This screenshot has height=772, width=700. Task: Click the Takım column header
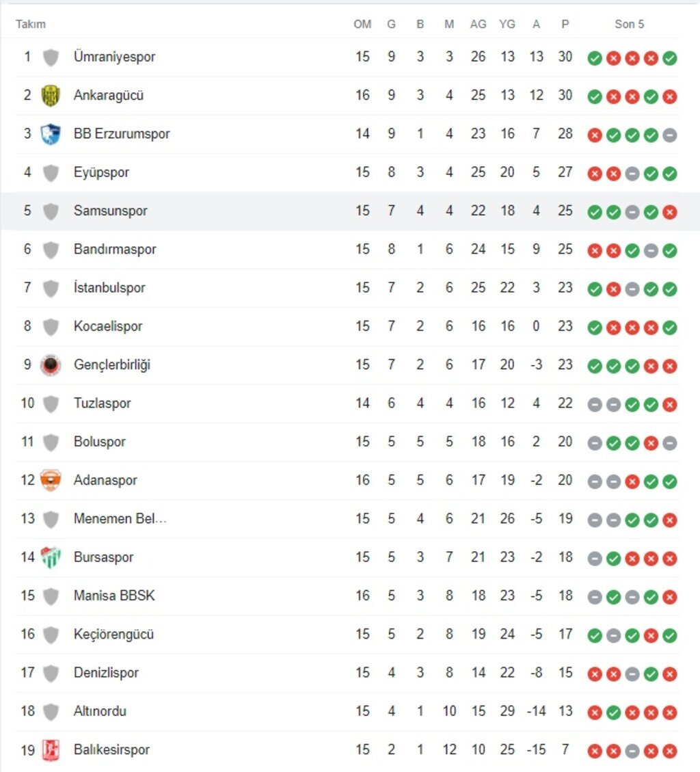(31, 25)
